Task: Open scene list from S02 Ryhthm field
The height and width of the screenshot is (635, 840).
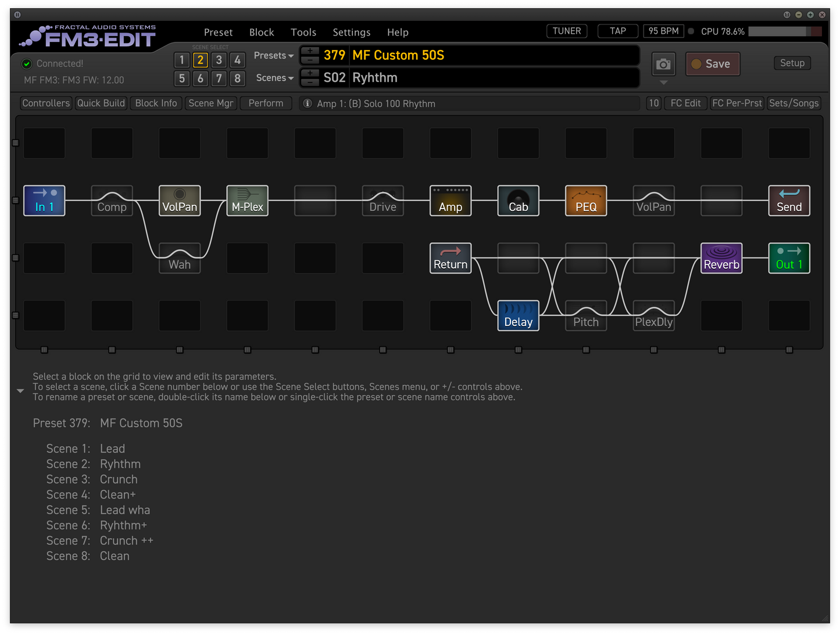Action: 494,78
